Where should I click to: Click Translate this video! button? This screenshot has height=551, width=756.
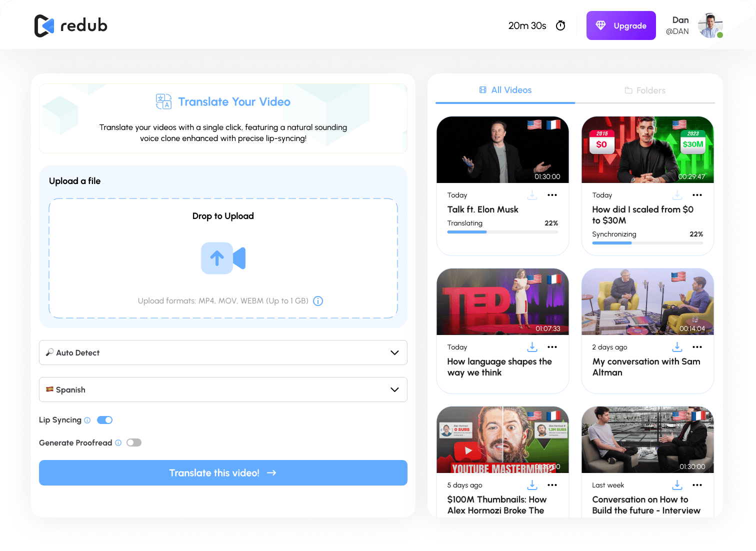pyautogui.click(x=223, y=472)
